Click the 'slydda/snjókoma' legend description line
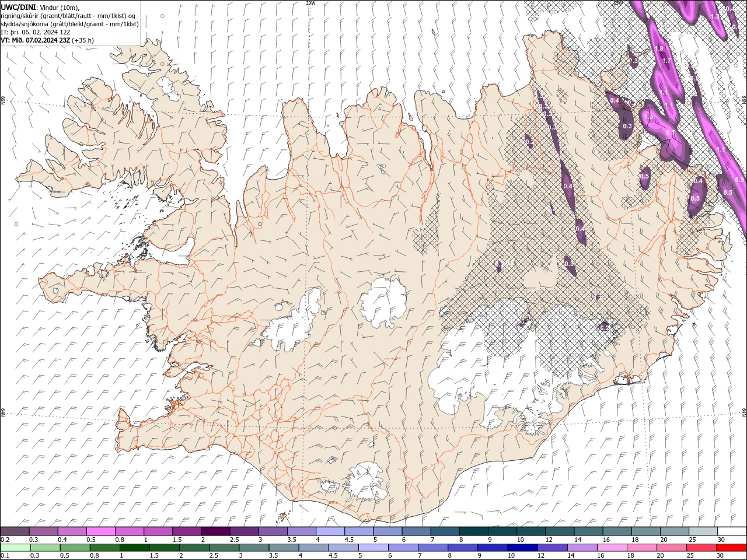Viewport: 747px width, 560px height. pyautogui.click(x=70, y=24)
